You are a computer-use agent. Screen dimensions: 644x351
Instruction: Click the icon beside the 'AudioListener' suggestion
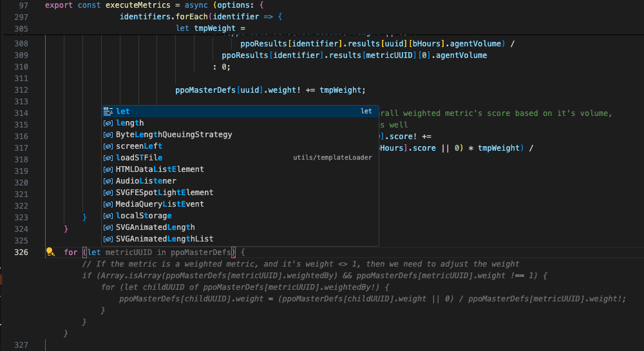(x=108, y=181)
